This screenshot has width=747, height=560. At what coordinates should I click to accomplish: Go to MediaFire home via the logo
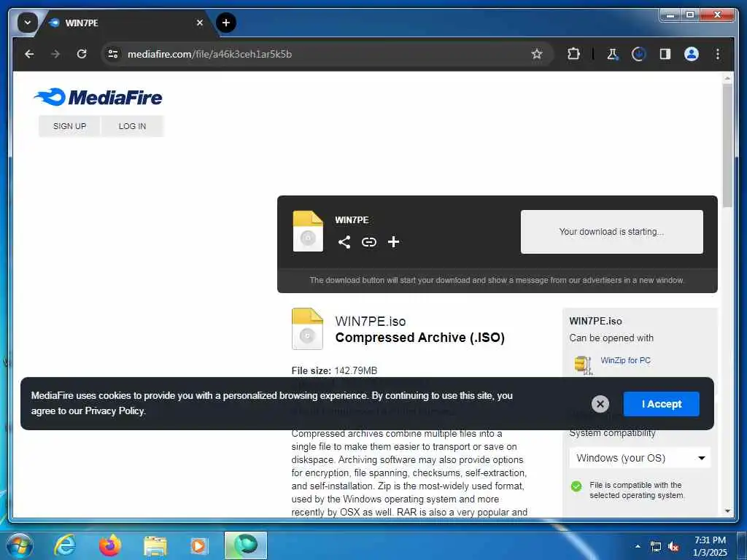[x=98, y=97]
